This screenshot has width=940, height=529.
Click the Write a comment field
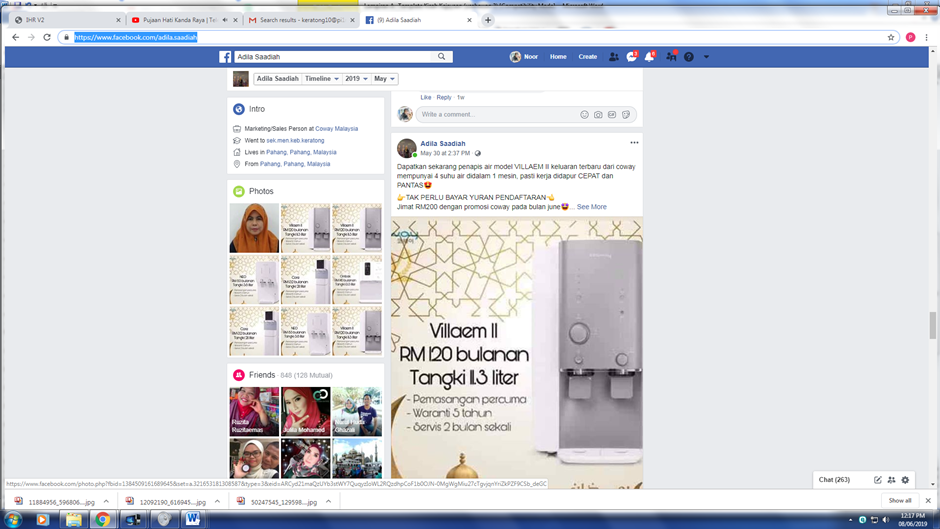[x=495, y=115]
